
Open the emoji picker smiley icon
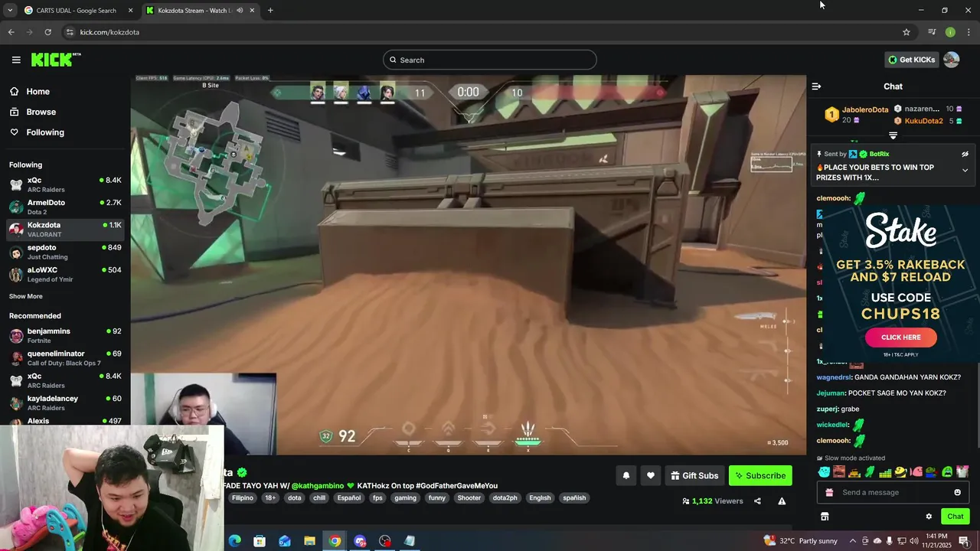pyautogui.click(x=957, y=492)
